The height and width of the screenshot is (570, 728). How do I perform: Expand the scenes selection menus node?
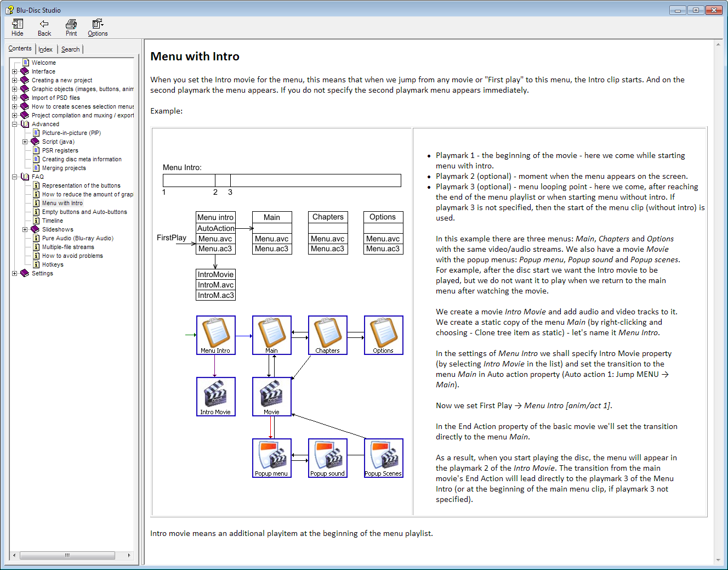coord(15,106)
